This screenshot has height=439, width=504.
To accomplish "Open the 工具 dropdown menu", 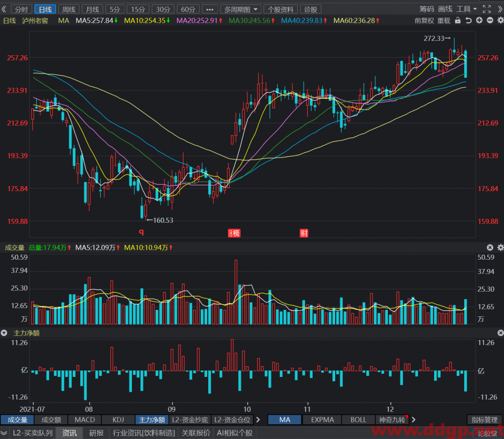I will pyautogui.click(x=467, y=9).
